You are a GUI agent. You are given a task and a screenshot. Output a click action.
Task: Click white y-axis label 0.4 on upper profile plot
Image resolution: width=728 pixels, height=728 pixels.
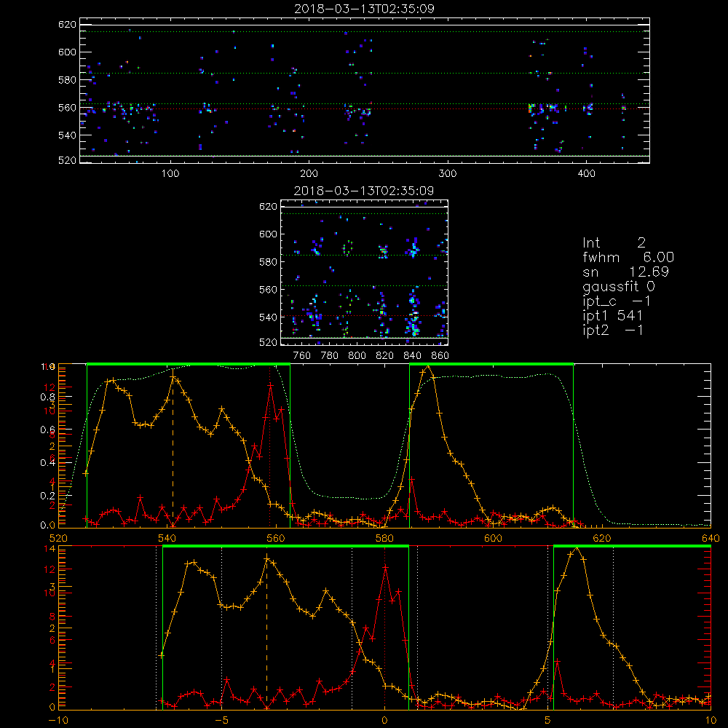tap(48, 462)
